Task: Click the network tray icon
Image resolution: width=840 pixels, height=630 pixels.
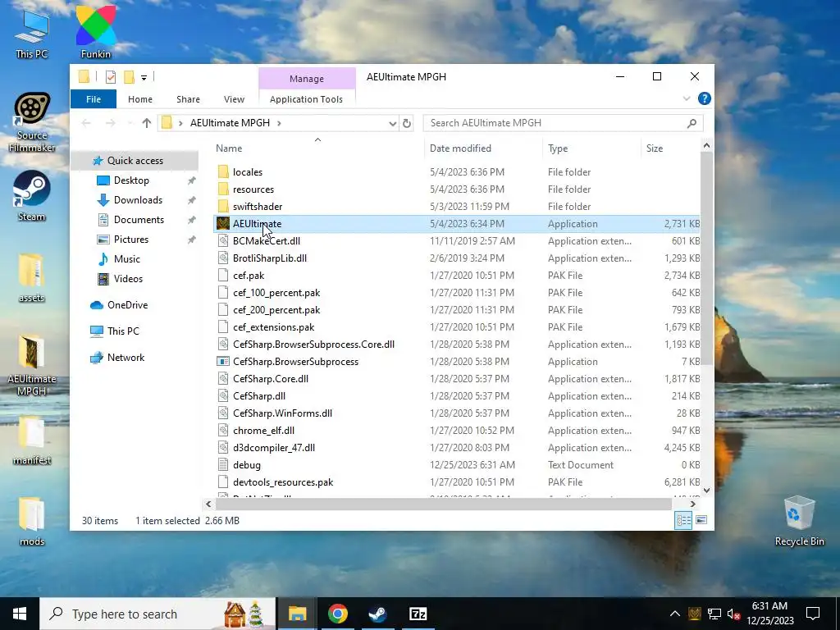Action: (714, 614)
